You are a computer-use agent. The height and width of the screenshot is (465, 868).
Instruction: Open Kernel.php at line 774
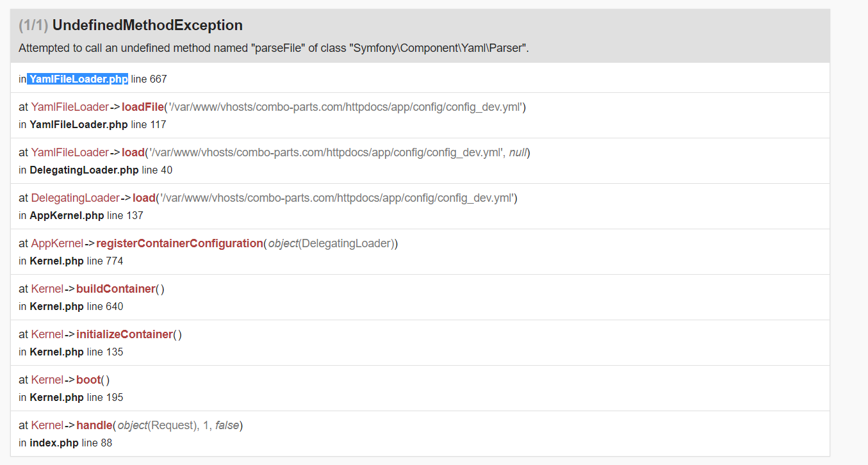(x=56, y=261)
